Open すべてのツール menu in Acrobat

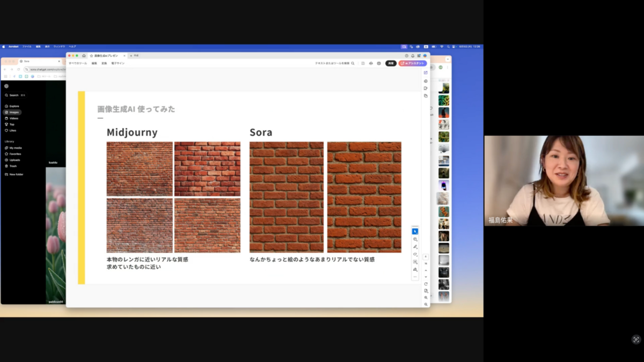[77, 63]
